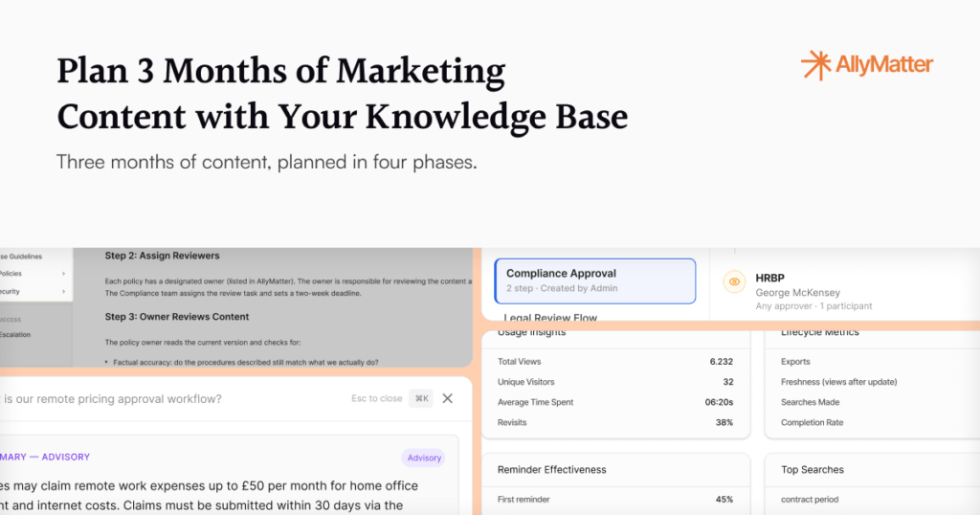This screenshot has width=980, height=515.
Task: Click the ⌘K shortcut badge
Action: 421,398
